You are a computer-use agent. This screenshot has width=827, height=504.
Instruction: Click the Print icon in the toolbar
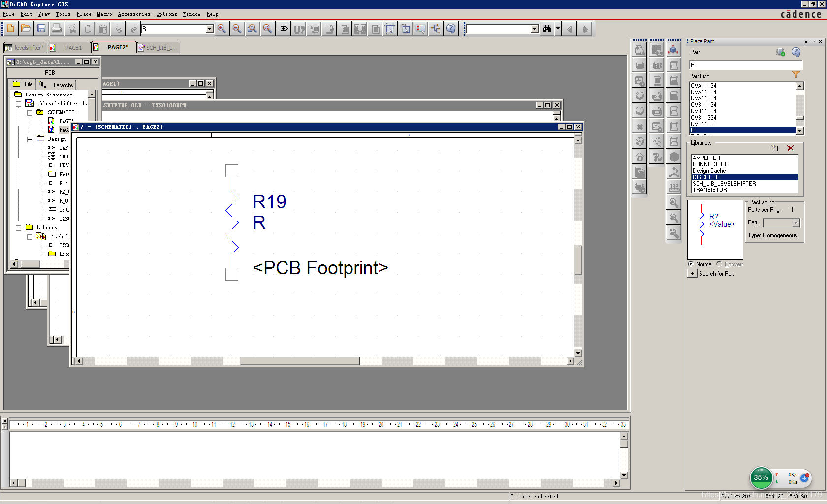[x=57, y=29]
